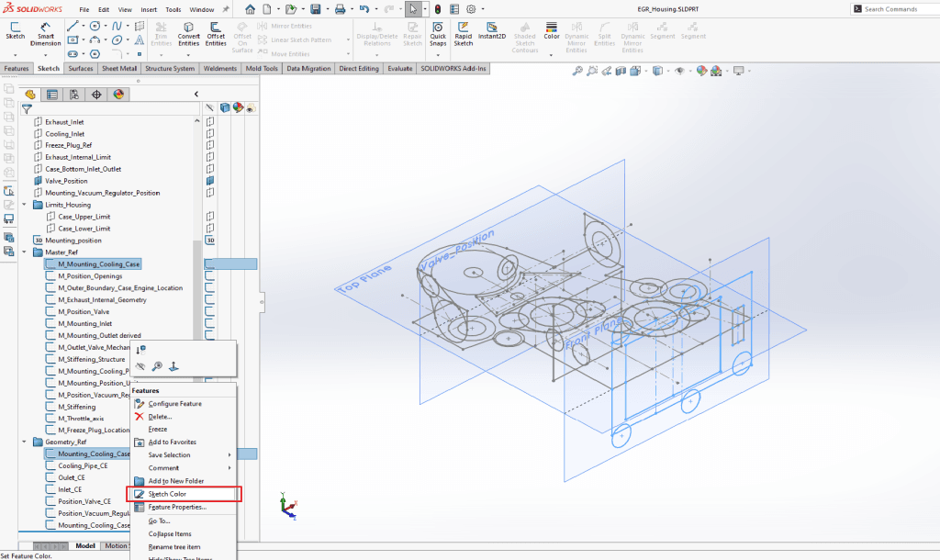Switch to the Sheet Metal tab
The image size is (940, 560).
point(119,68)
